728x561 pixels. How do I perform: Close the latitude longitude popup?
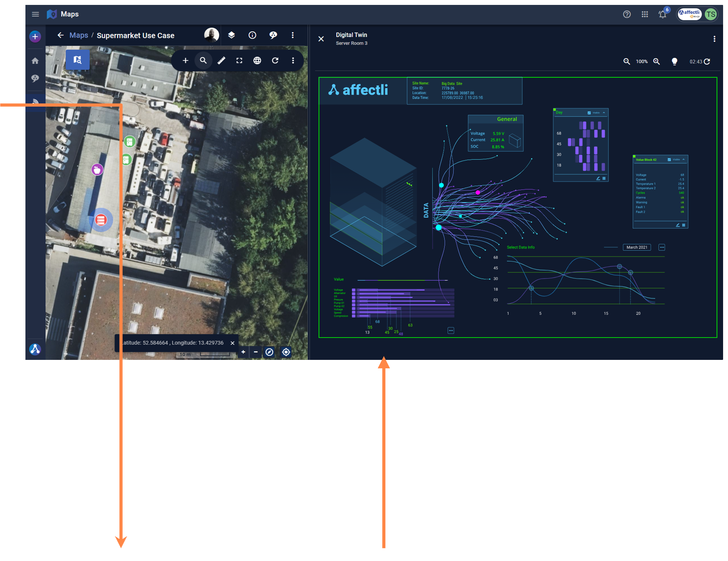click(232, 343)
